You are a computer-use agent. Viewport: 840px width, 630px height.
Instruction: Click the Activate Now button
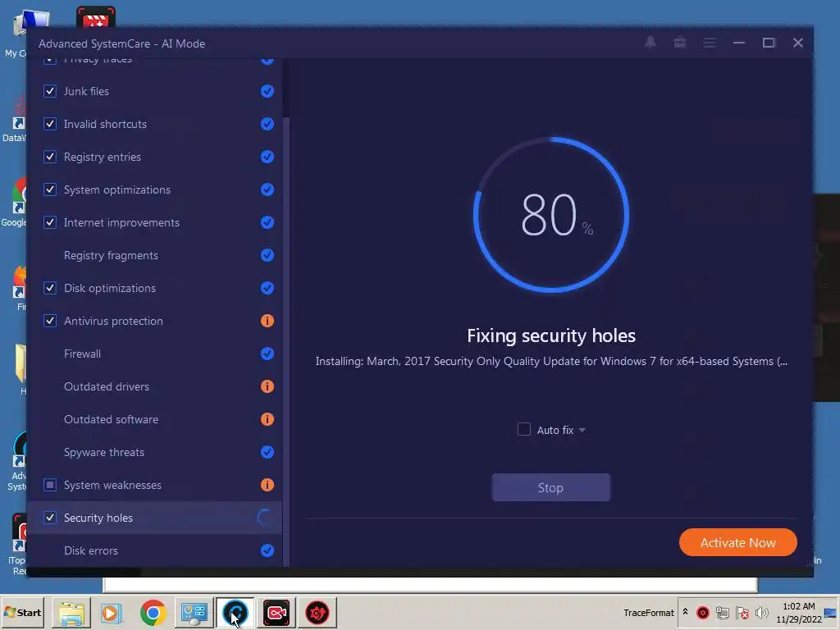click(x=737, y=542)
